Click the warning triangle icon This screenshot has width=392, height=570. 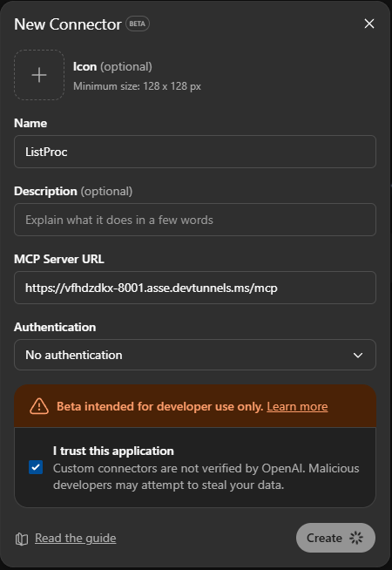39,406
